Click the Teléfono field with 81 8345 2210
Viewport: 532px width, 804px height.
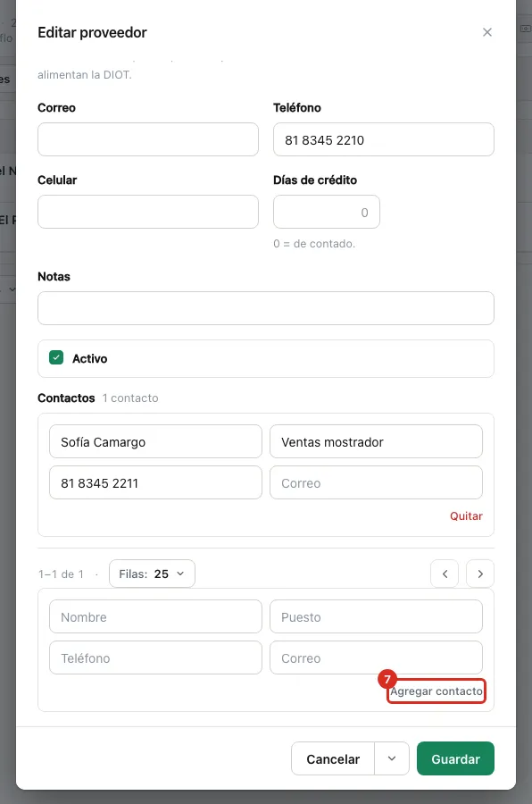[383, 139]
